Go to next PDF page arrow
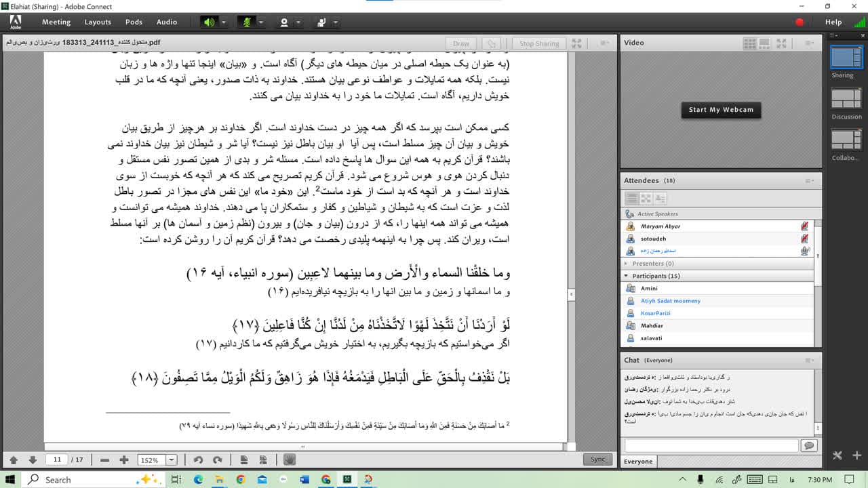 click(33, 460)
